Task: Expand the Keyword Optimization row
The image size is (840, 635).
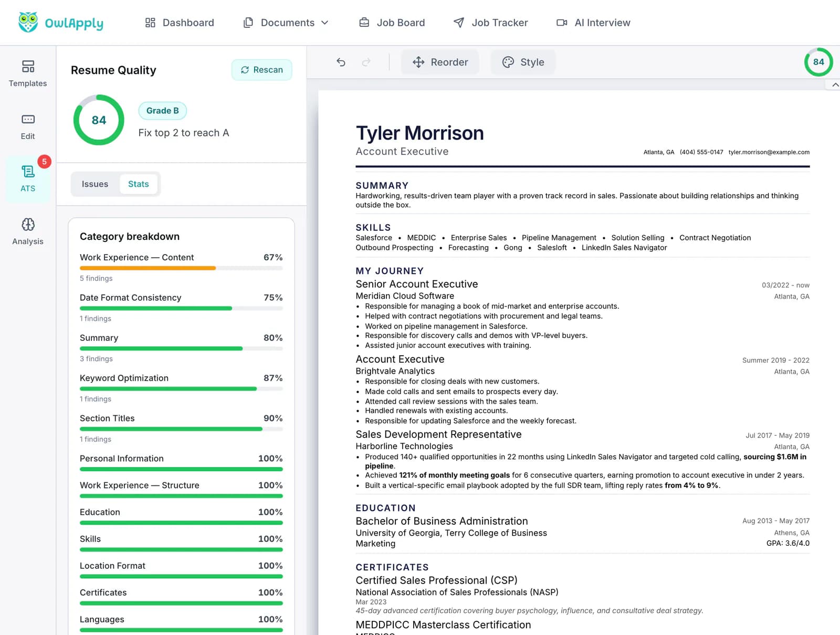Action: coord(181,388)
